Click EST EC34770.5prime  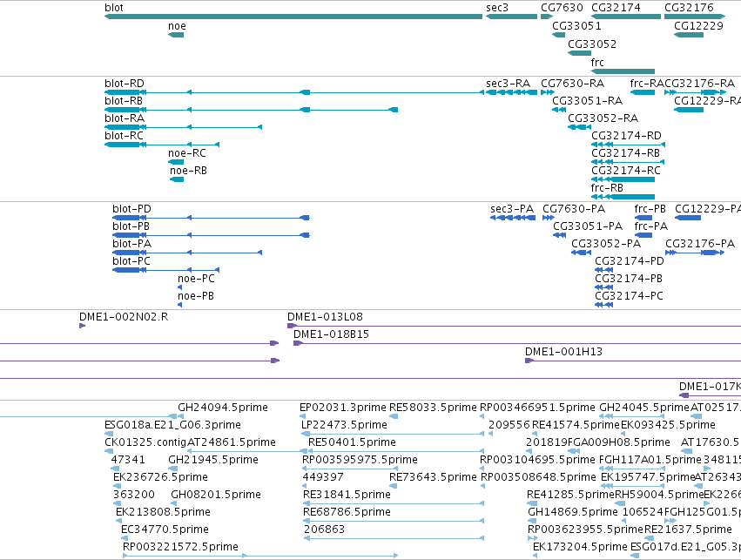point(124,539)
